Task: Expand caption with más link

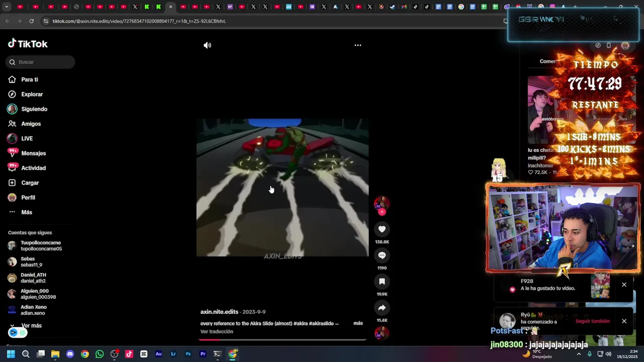Action: pyautogui.click(x=358, y=323)
